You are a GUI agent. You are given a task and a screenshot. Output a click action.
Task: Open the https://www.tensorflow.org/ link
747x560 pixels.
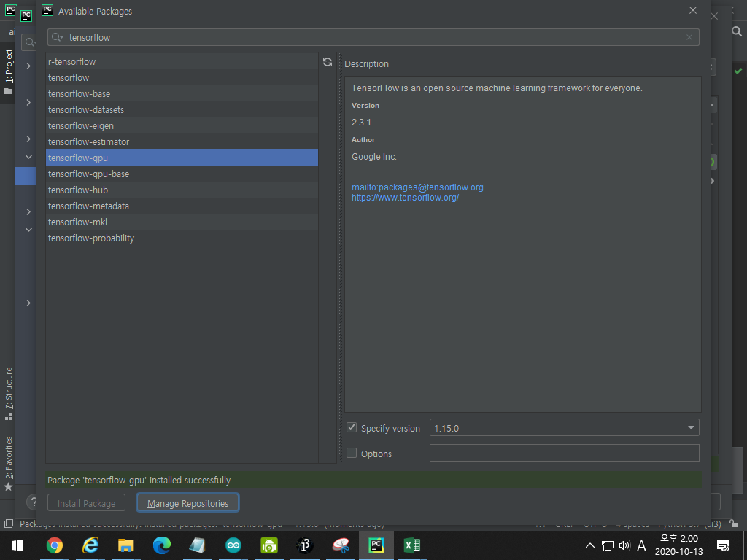[405, 197]
